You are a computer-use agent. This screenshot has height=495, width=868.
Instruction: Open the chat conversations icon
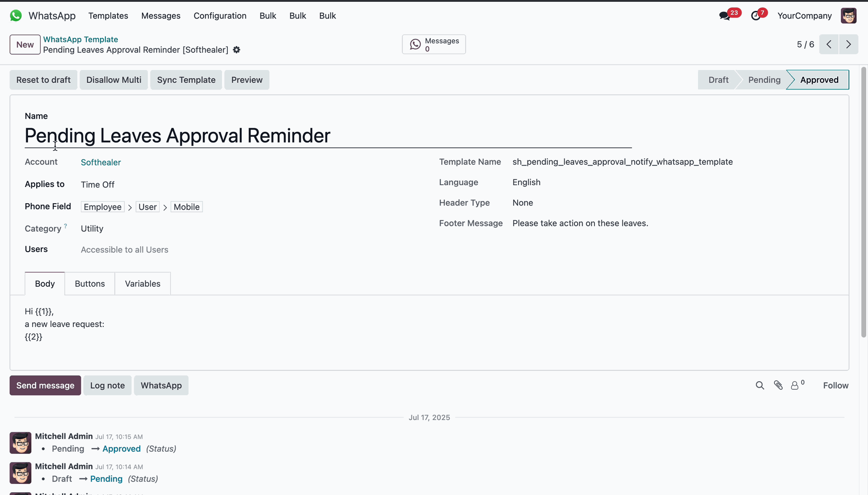click(x=725, y=16)
